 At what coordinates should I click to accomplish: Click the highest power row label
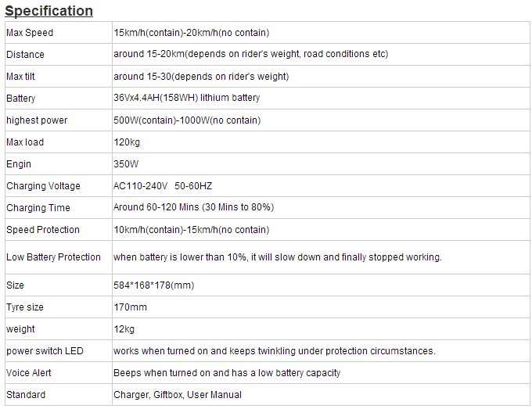tap(37, 120)
